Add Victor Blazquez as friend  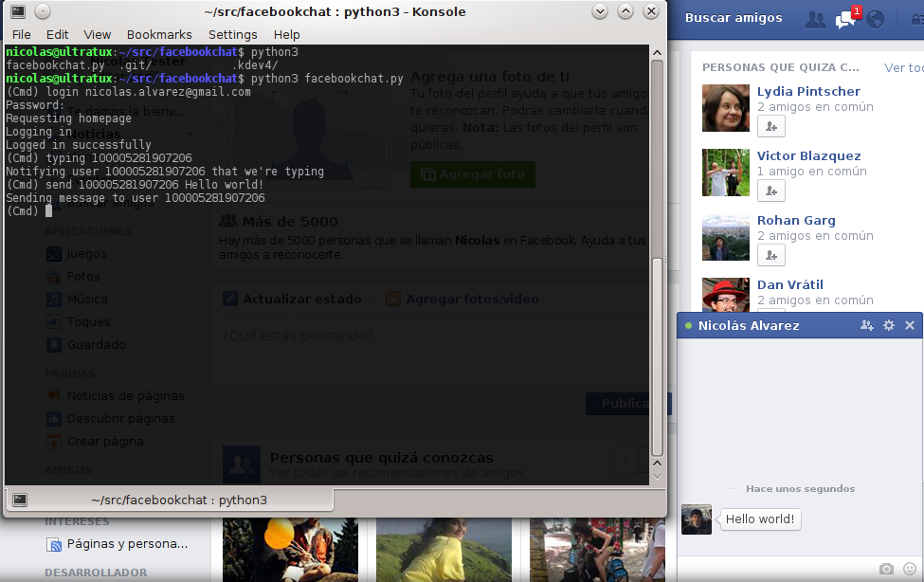(770, 191)
